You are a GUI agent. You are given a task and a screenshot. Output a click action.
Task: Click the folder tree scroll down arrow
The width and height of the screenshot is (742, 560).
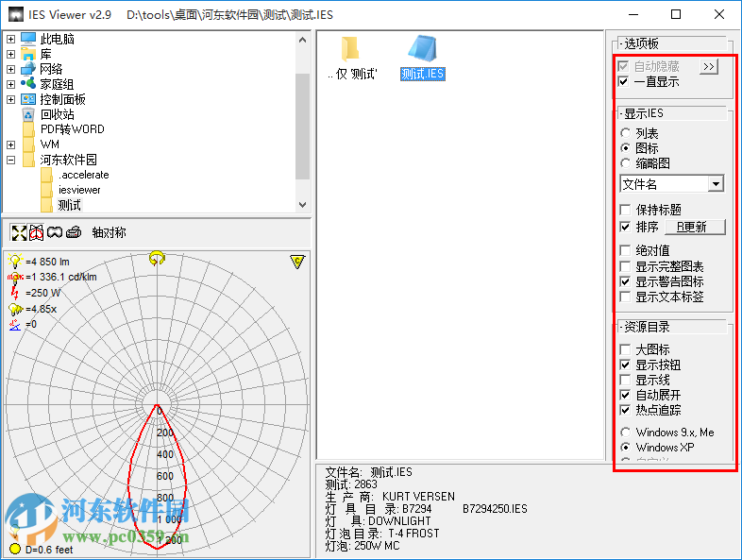302,205
